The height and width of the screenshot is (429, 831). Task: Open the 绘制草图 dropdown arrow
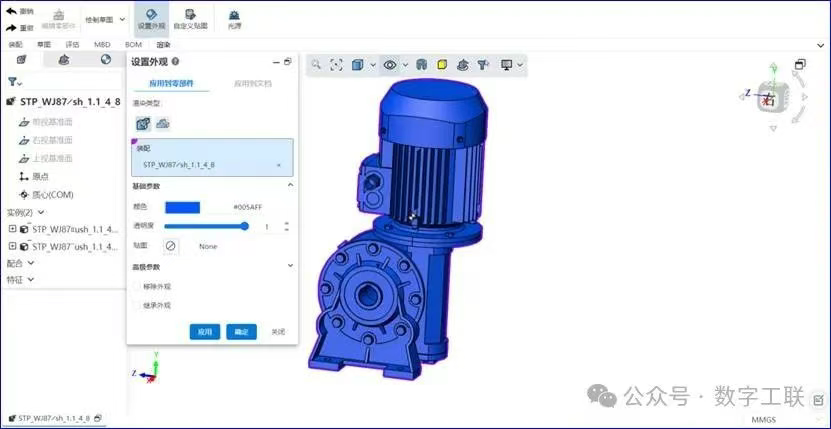tap(122, 19)
